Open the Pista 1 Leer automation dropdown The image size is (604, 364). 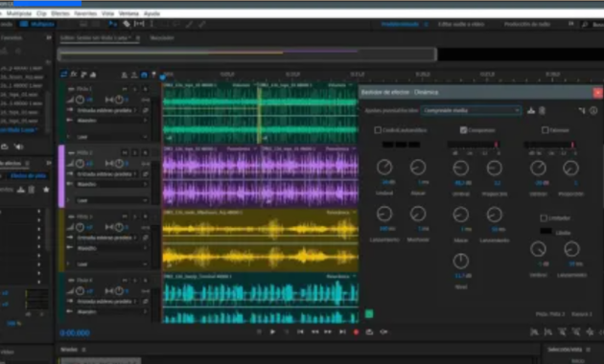coord(112,137)
